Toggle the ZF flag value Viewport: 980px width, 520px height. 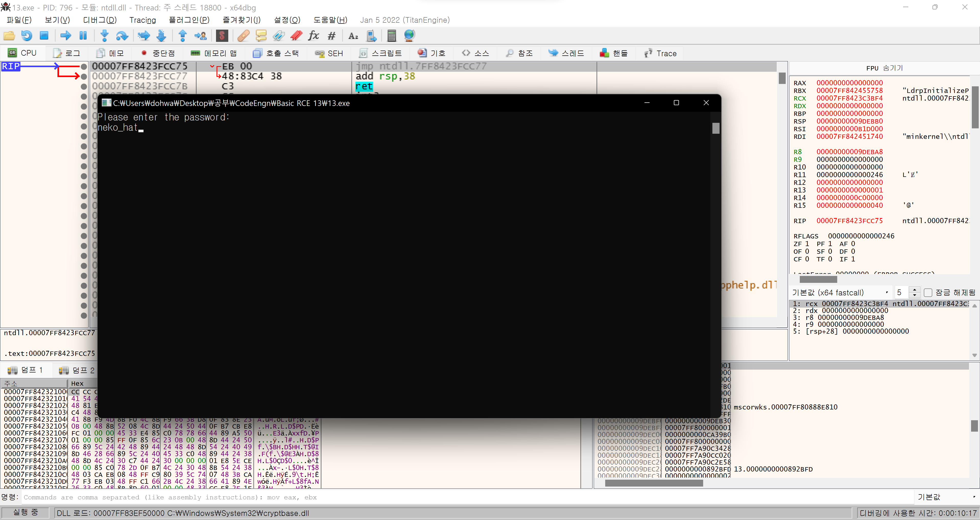807,244
